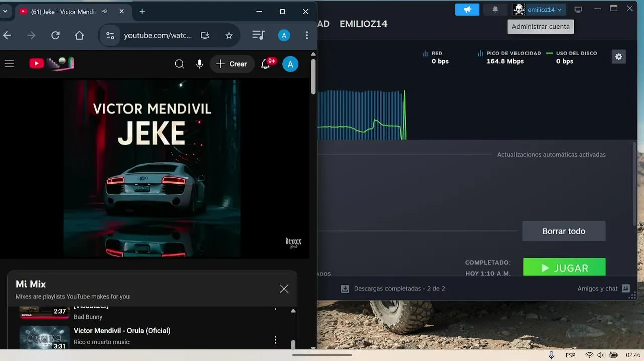Click the taskbar microphone icon
The height and width of the screenshot is (361, 644).
click(x=551, y=355)
